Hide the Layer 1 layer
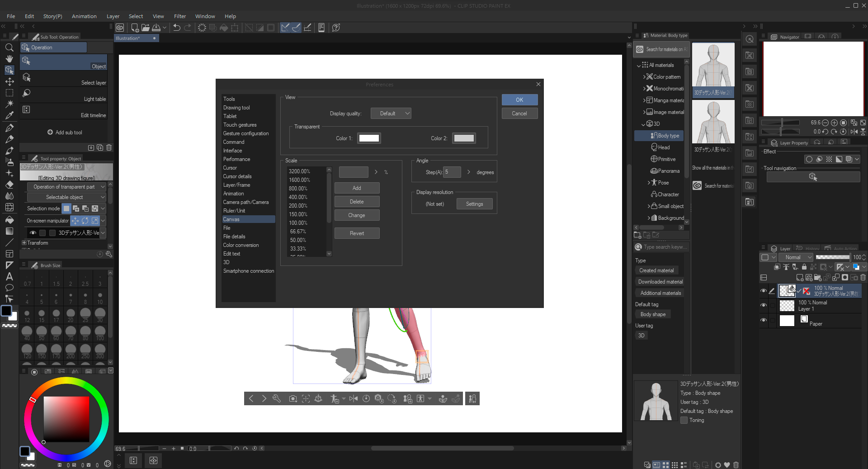The height and width of the screenshot is (469, 868). pos(764,305)
